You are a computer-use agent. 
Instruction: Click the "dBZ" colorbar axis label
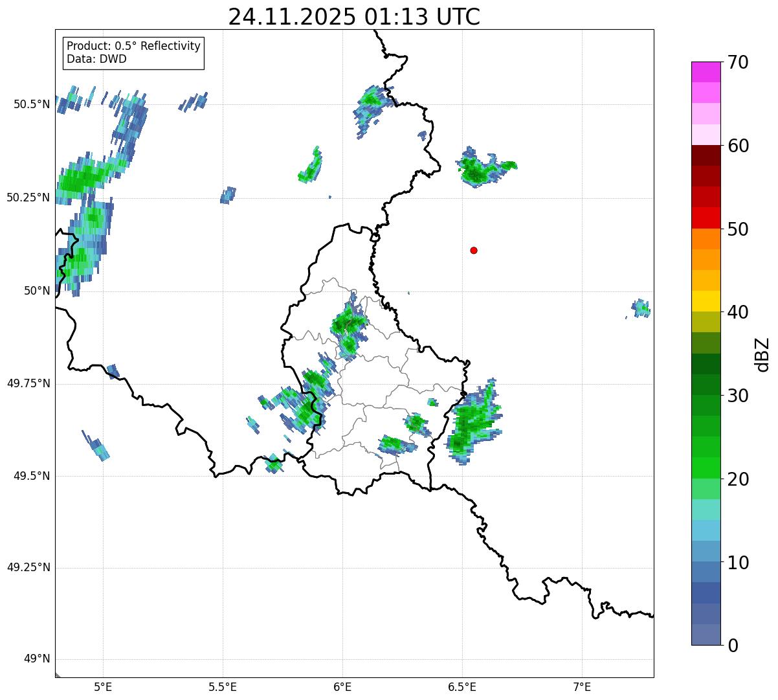[x=762, y=354]
